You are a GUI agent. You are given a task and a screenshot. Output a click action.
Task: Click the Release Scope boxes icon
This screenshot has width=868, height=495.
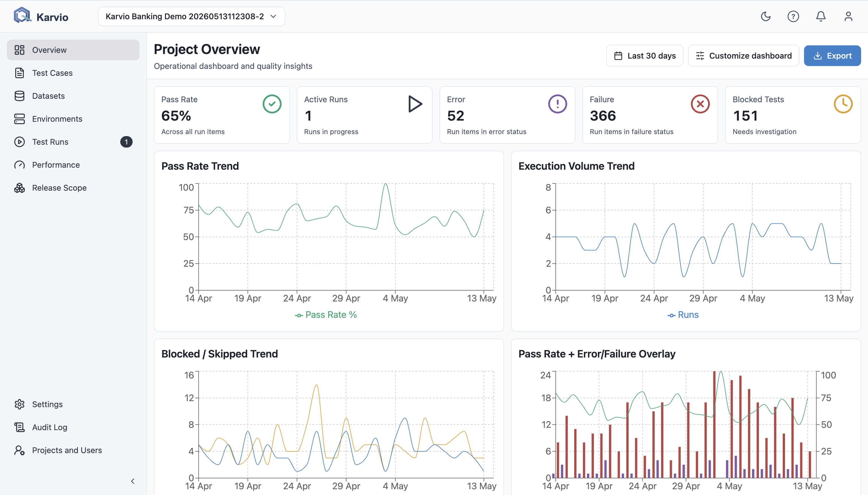[19, 188]
